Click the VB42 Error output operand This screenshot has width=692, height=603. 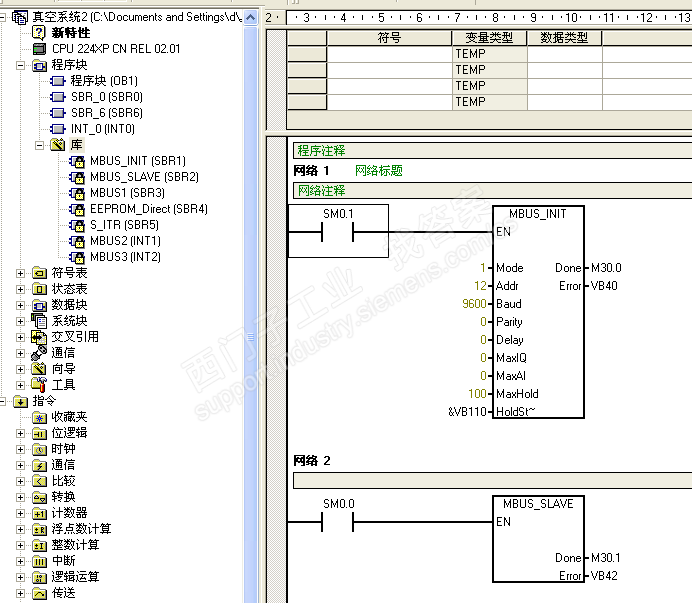604,576
